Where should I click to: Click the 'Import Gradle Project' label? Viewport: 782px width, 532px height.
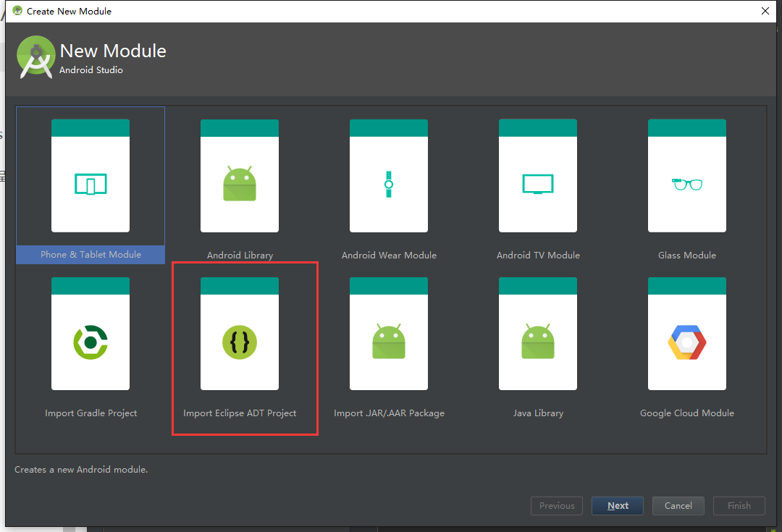coord(91,413)
